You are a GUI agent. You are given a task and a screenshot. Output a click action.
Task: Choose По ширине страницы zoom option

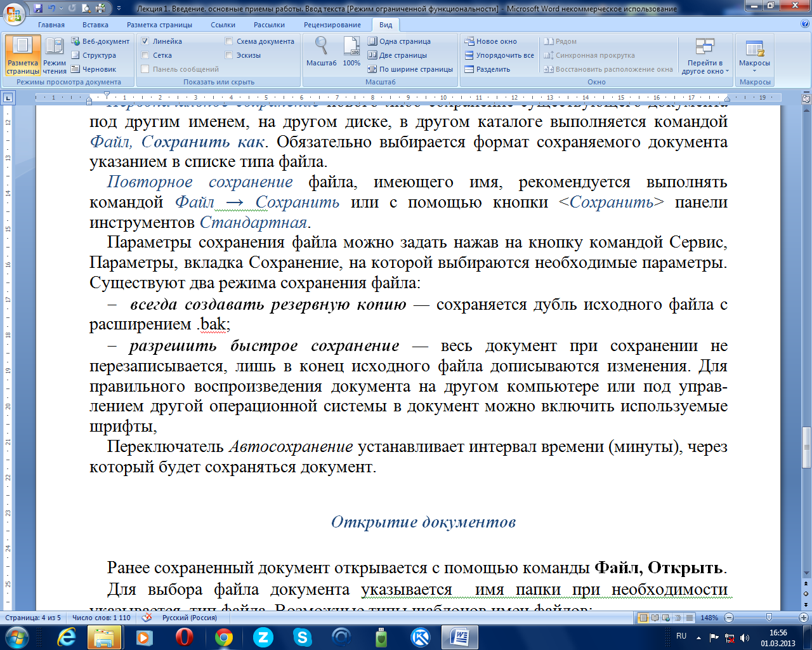pos(410,69)
